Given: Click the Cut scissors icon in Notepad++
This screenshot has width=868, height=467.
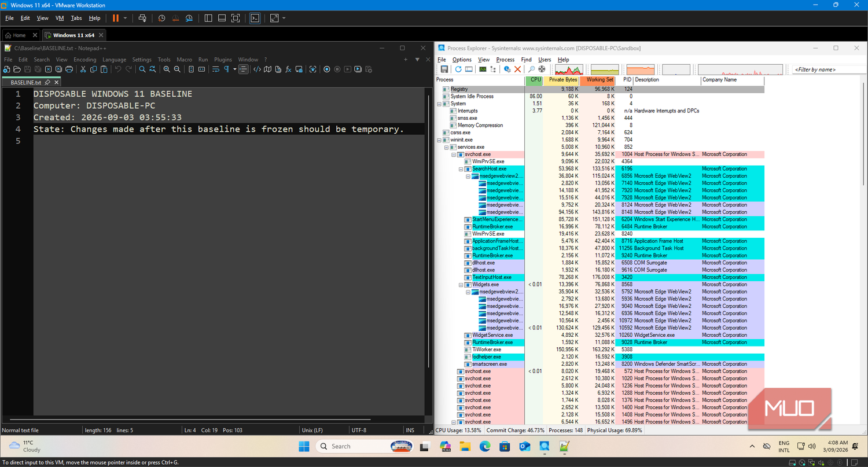Looking at the screenshot, I should tap(83, 69).
